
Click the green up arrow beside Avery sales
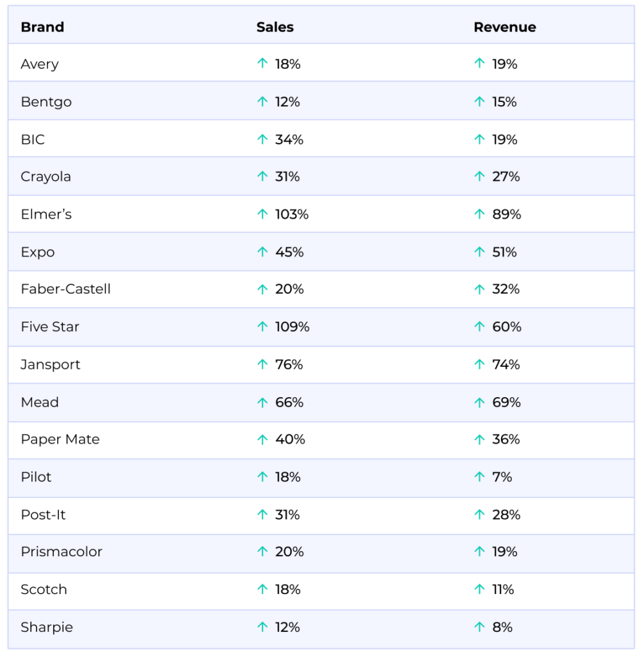click(262, 64)
